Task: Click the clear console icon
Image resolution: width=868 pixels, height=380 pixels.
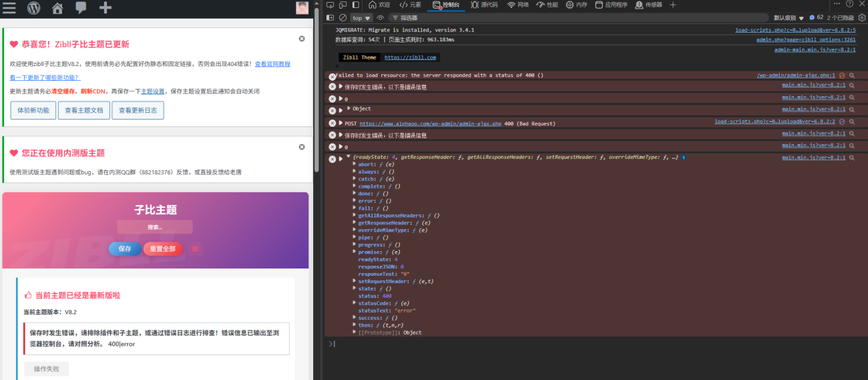Action: 343,18
